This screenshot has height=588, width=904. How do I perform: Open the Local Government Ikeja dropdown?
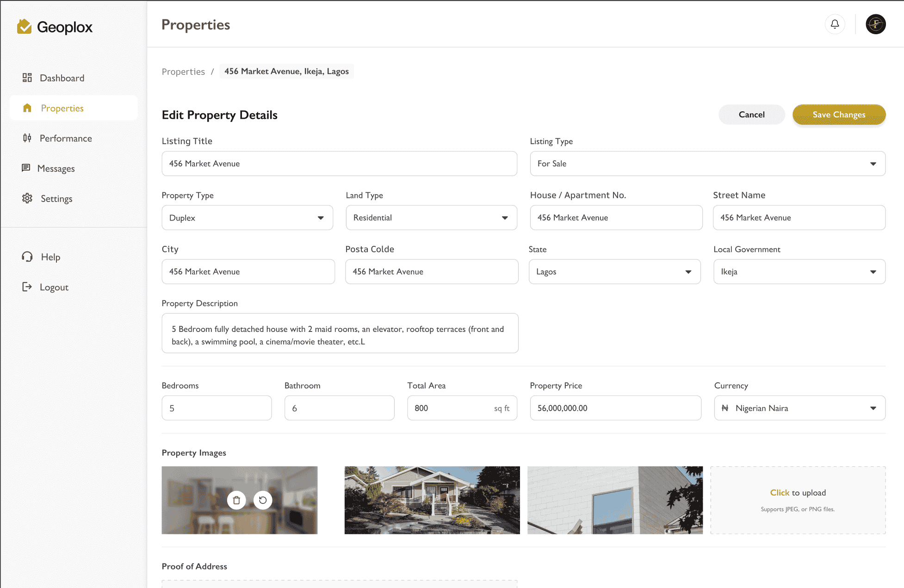[x=799, y=271]
